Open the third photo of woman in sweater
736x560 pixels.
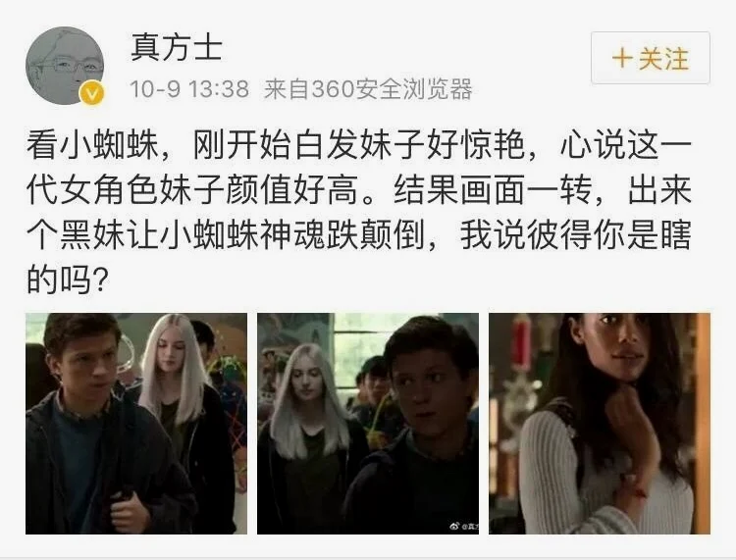pos(600,424)
